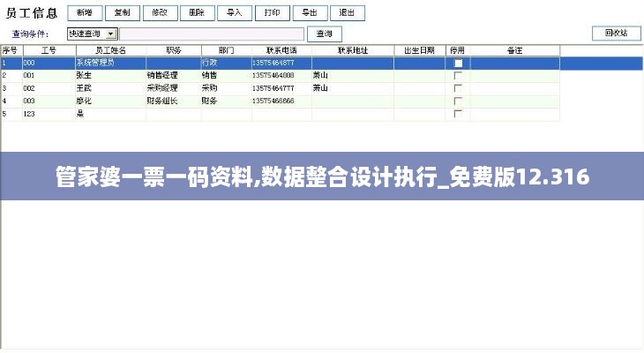
Task: Select the 廖化 name cell
Action: pyautogui.click(x=111, y=101)
